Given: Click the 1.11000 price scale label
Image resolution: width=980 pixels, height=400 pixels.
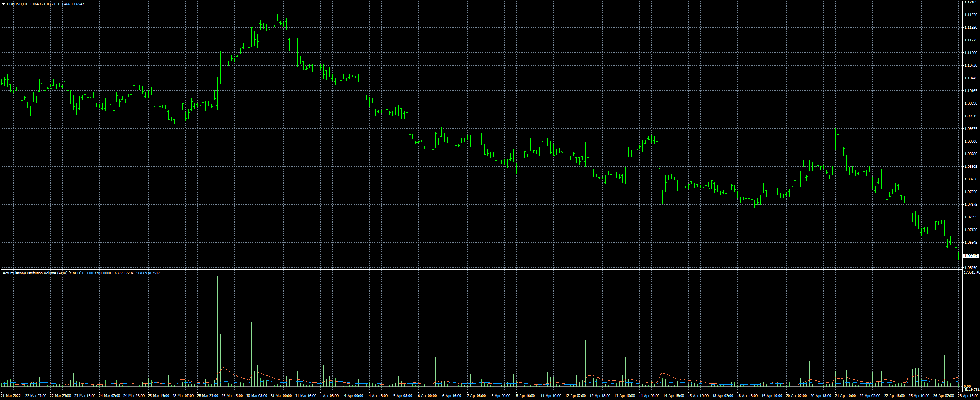Looking at the screenshot, I should click(x=970, y=53).
